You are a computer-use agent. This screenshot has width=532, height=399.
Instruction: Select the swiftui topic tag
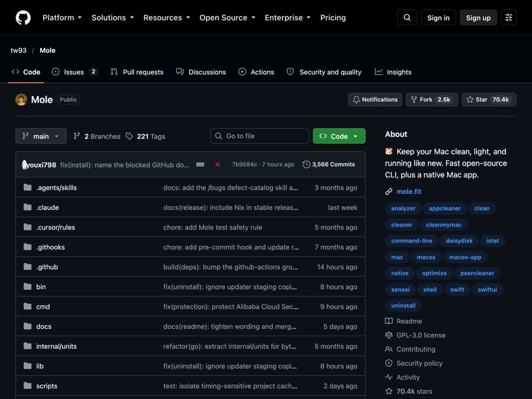tap(487, 290)
